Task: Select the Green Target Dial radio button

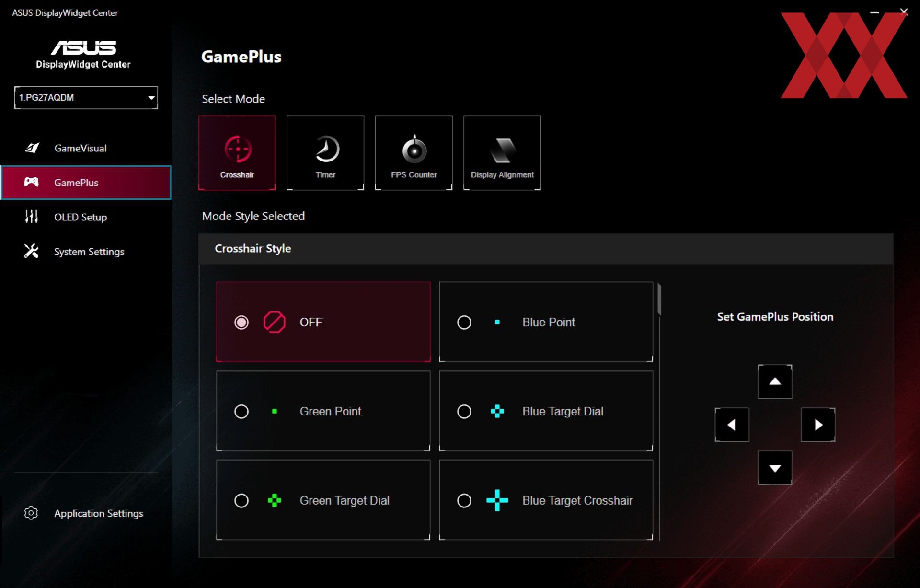Action: coord(241,500)
